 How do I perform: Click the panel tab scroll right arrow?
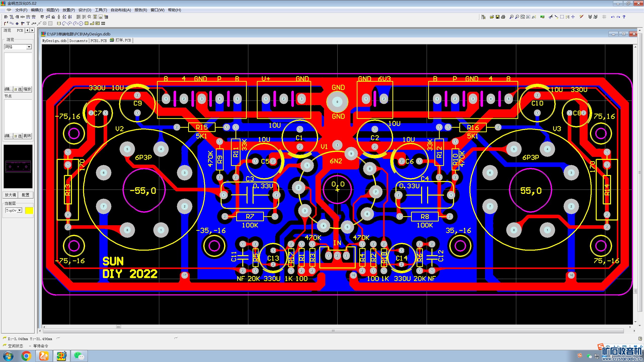(x=32, y=30)
